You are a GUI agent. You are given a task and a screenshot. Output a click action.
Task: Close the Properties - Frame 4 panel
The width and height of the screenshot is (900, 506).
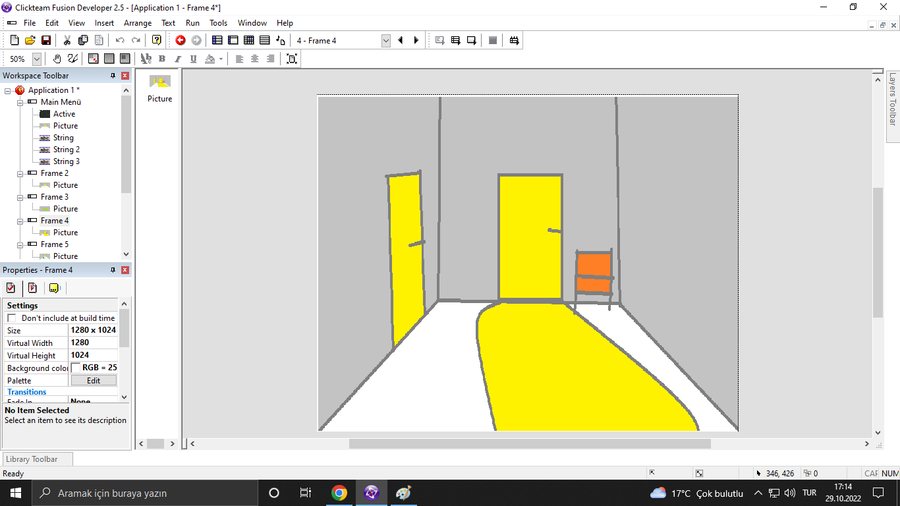[125, 270]
